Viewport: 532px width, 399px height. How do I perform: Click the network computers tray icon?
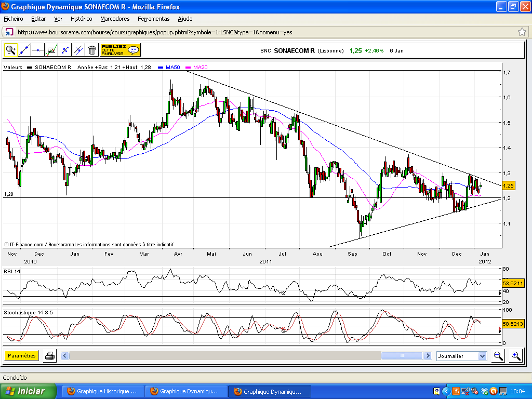coord(502,392)
